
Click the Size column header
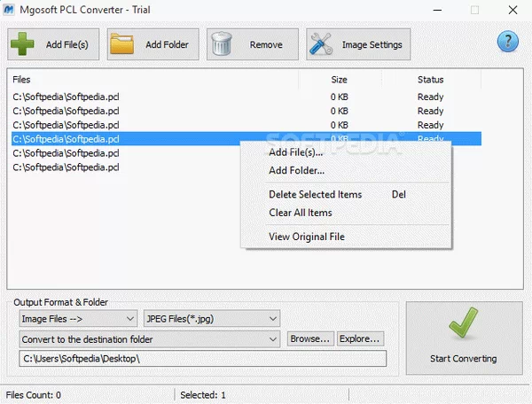click(x=339, y=80)
